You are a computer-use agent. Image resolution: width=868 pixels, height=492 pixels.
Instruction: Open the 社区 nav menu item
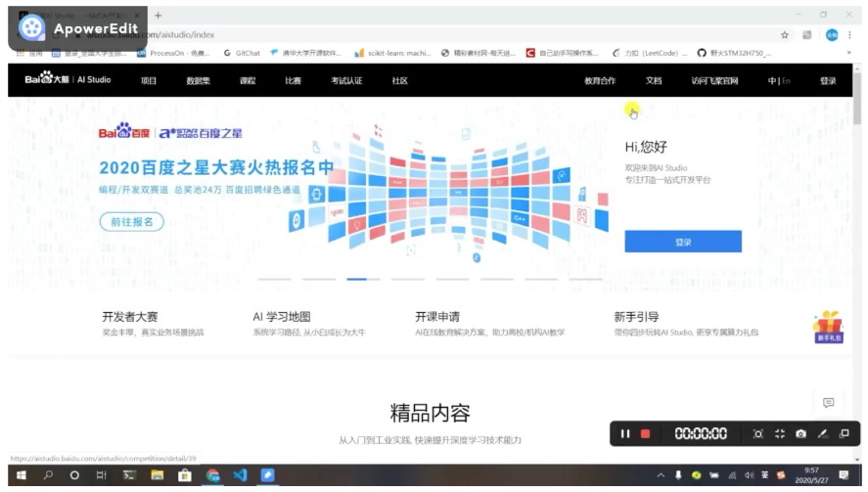pyautogui.click(x=399, y=81)
